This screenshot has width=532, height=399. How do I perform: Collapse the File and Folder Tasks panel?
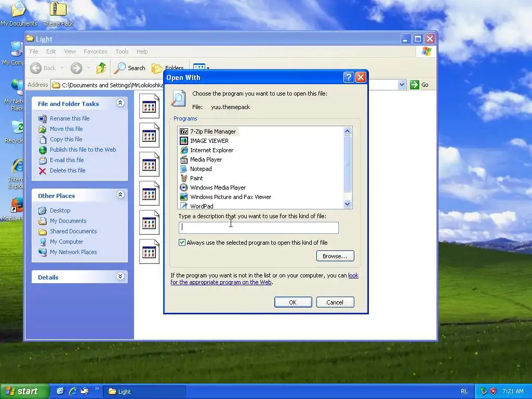click(x=120, y=103)
